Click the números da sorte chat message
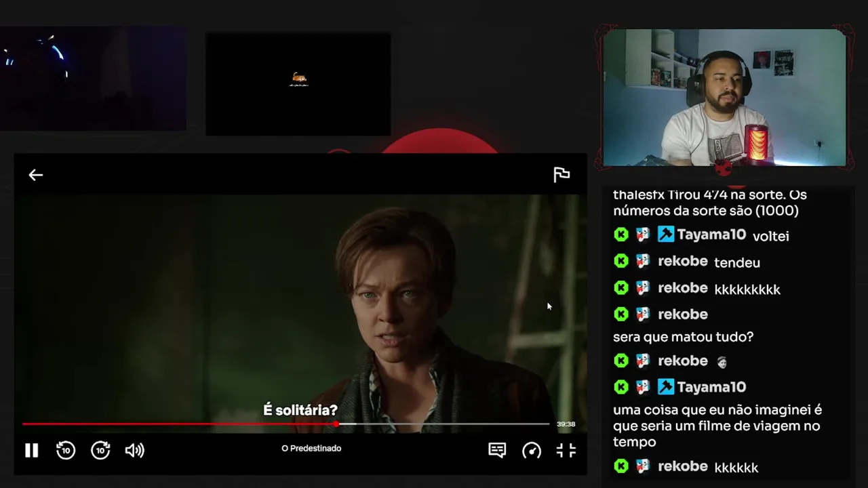This screenshot has height=488, width=868. 710,203
